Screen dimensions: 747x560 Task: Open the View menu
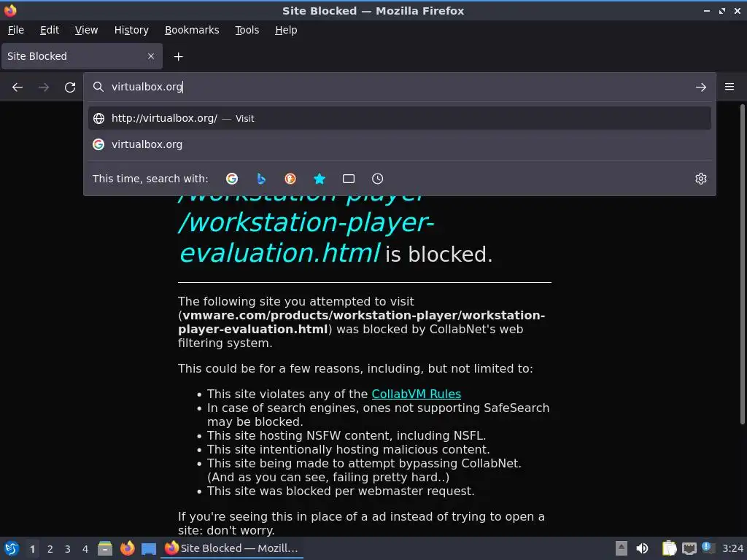coord(86,30)
